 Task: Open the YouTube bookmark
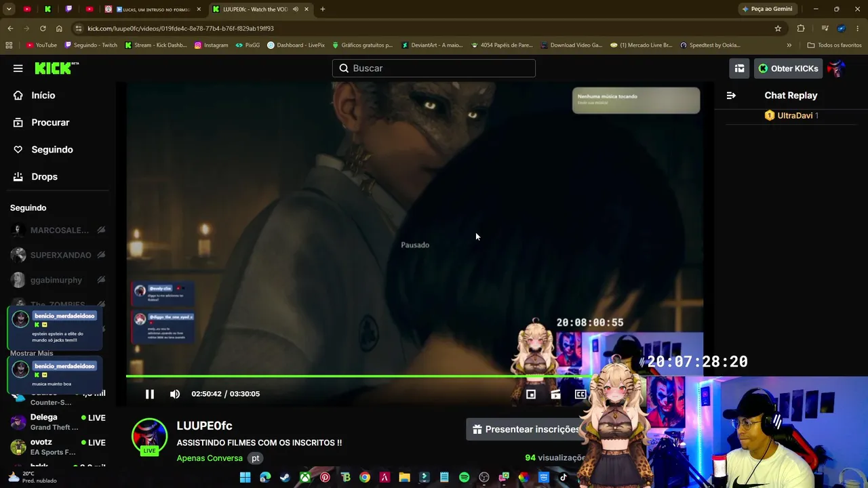point(41,45)
